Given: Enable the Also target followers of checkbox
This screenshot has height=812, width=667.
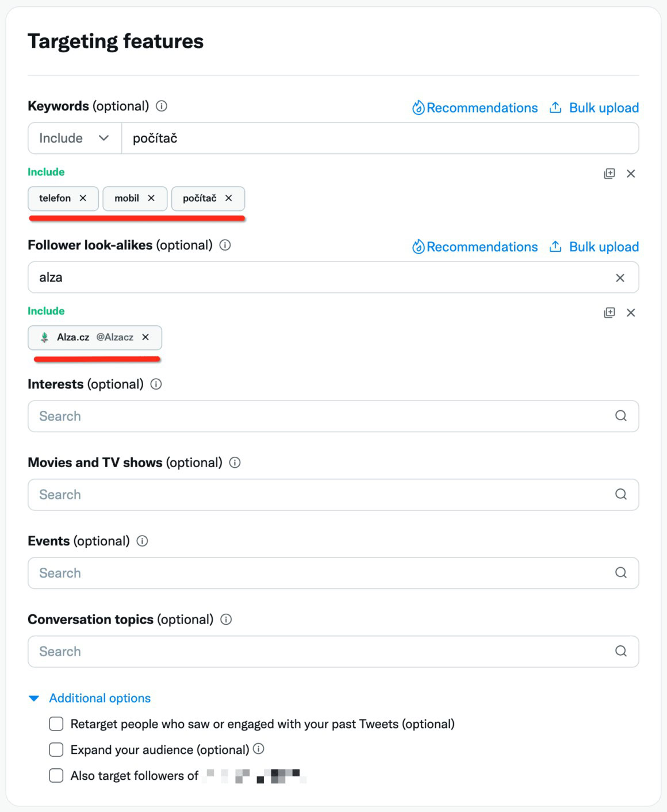Looking at the screenshot, I should 56,775.
